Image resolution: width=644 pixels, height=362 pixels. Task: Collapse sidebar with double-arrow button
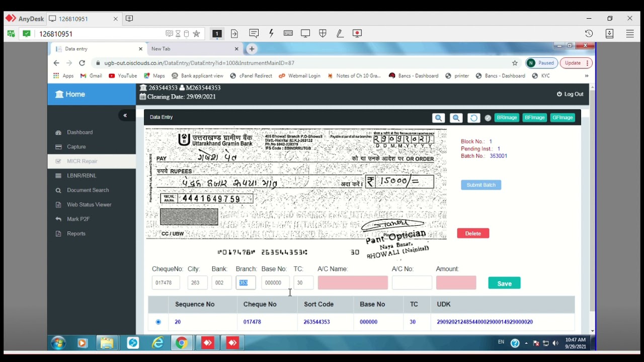click(x=125, y=116)
